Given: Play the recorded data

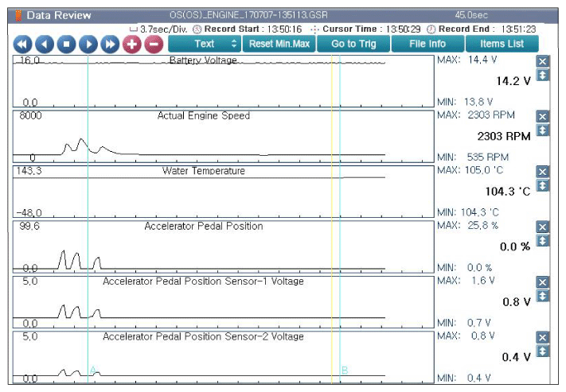Looking at the screenshot, I should 88,45.
